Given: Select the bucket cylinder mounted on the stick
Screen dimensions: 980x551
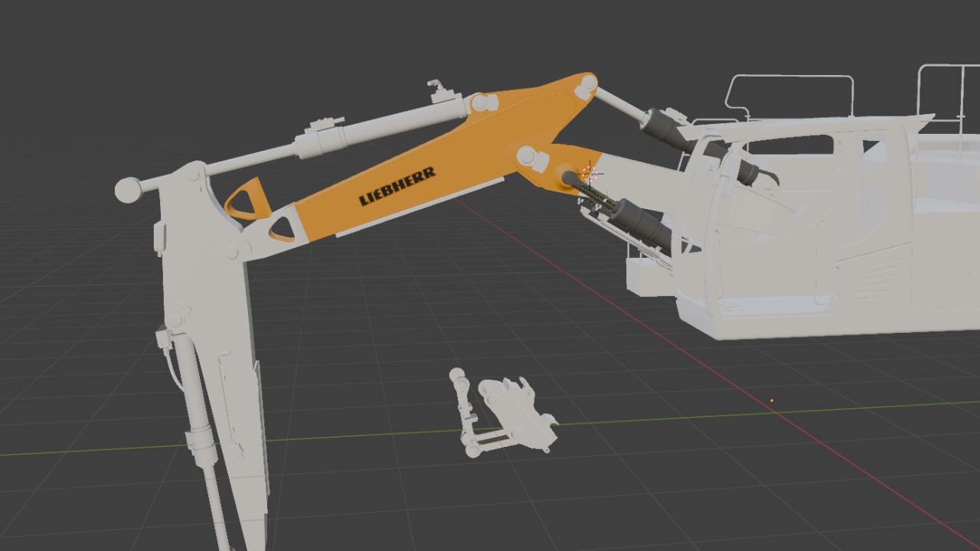Looking at the screenshot, I should click(201, 436).
